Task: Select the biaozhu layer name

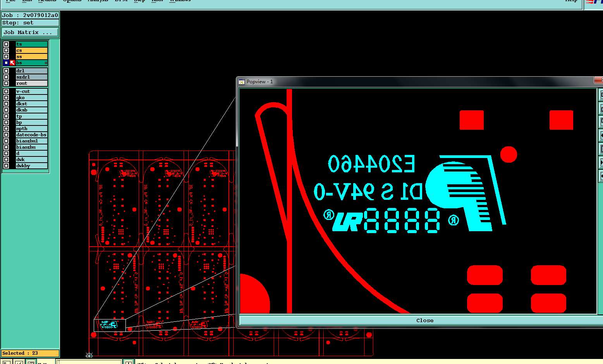Action: 31,147
